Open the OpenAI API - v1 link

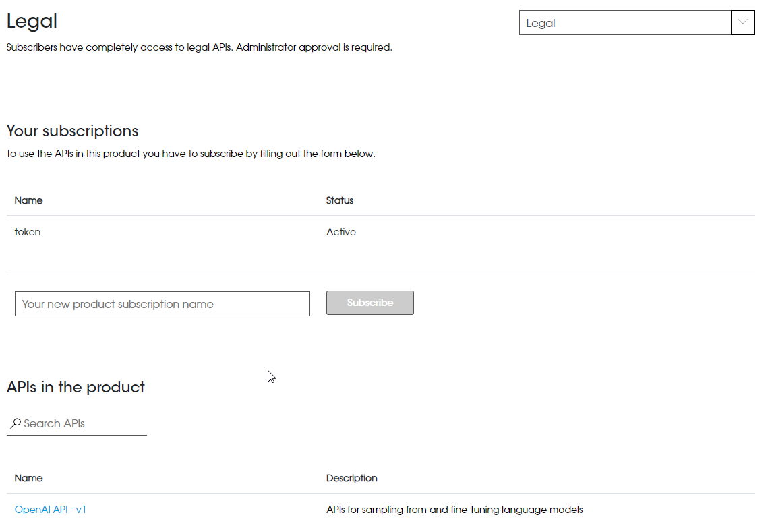pyautogui.click(x=51, y=510)
